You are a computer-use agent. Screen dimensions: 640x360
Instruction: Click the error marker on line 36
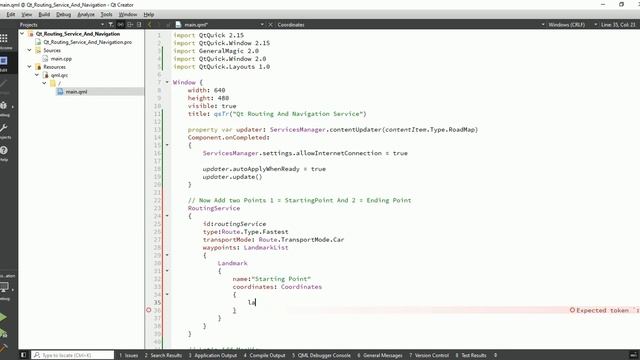(149, 310)
